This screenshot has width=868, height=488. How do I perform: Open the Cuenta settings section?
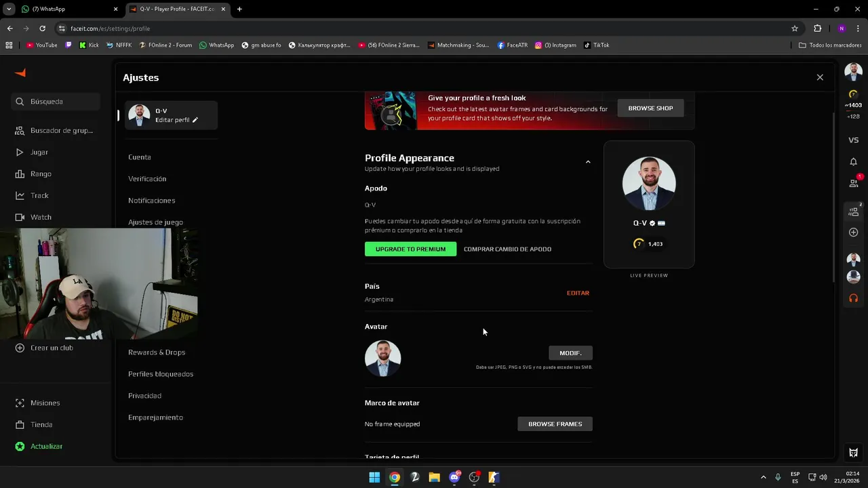(140, 157)
